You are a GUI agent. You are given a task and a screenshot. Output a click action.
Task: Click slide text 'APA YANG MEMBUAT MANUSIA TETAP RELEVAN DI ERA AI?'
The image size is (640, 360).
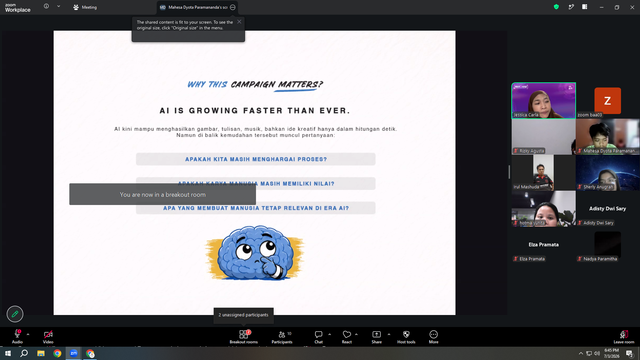point(256,208)
